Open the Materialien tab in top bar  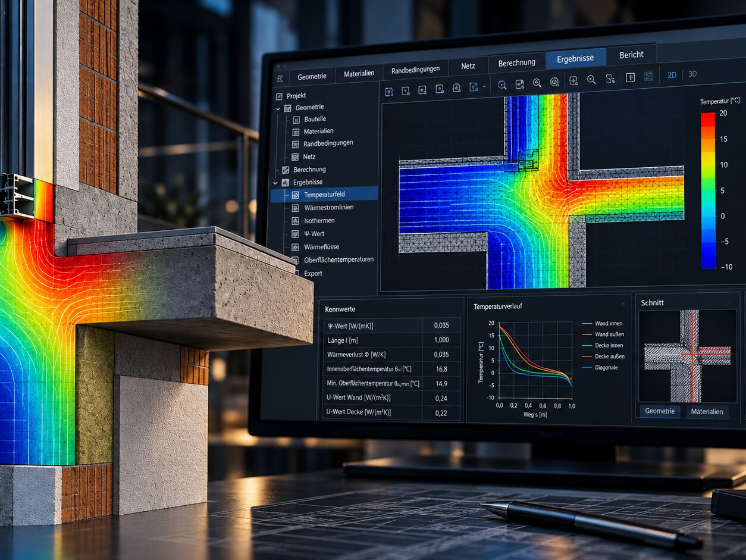click(359, 73)
